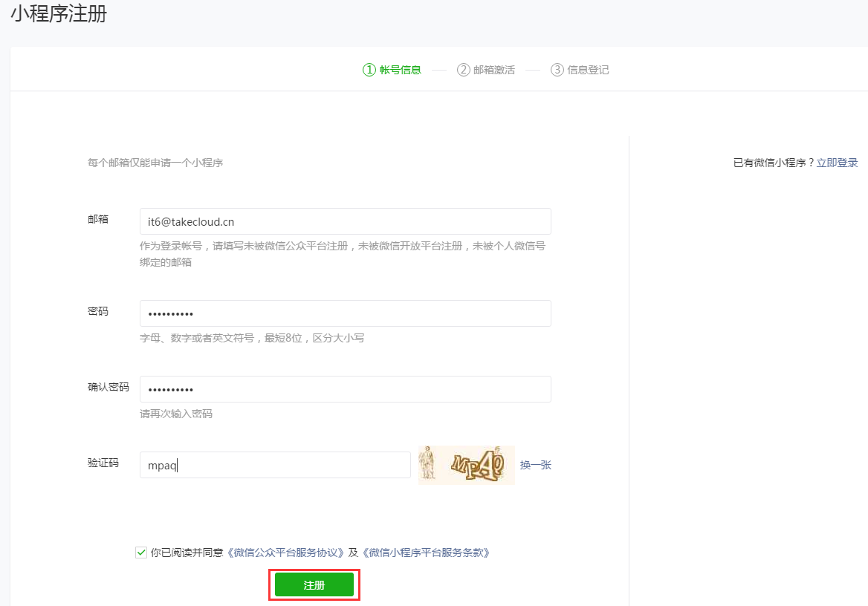Open 《微信公众平台服务协议》 link

[286, 553]
